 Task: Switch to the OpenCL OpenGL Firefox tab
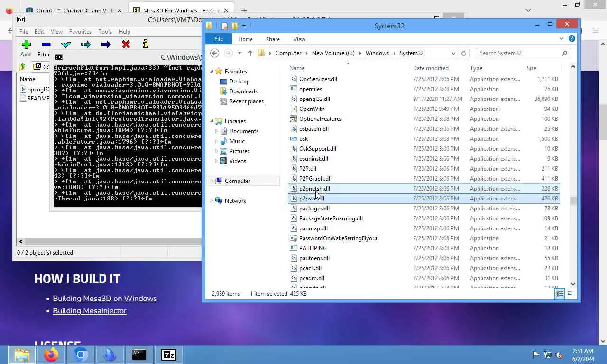coord(74,10)
